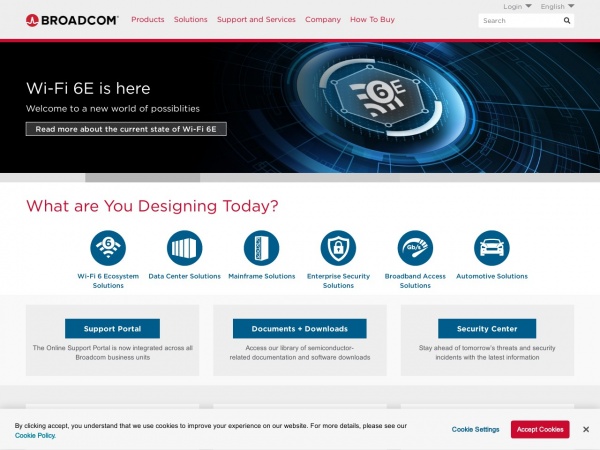The height and width of the screenshot is (450, 600).
Task: Open the Products menu
Action: [148, 20]
